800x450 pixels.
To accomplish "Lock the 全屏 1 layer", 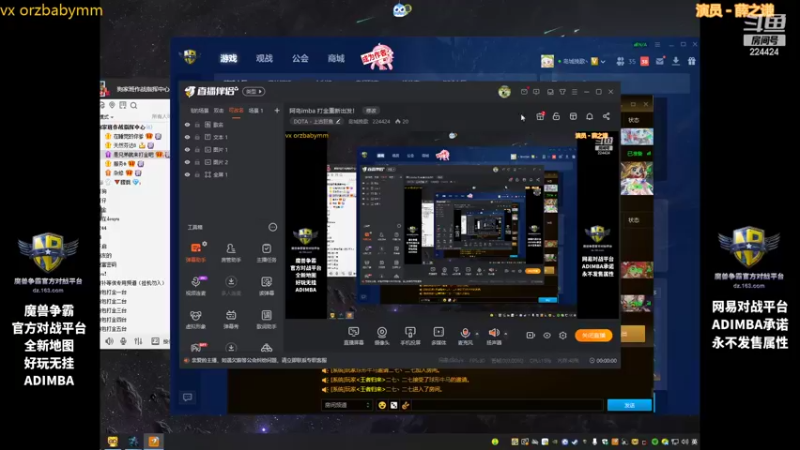I will [x=197, y=174].
